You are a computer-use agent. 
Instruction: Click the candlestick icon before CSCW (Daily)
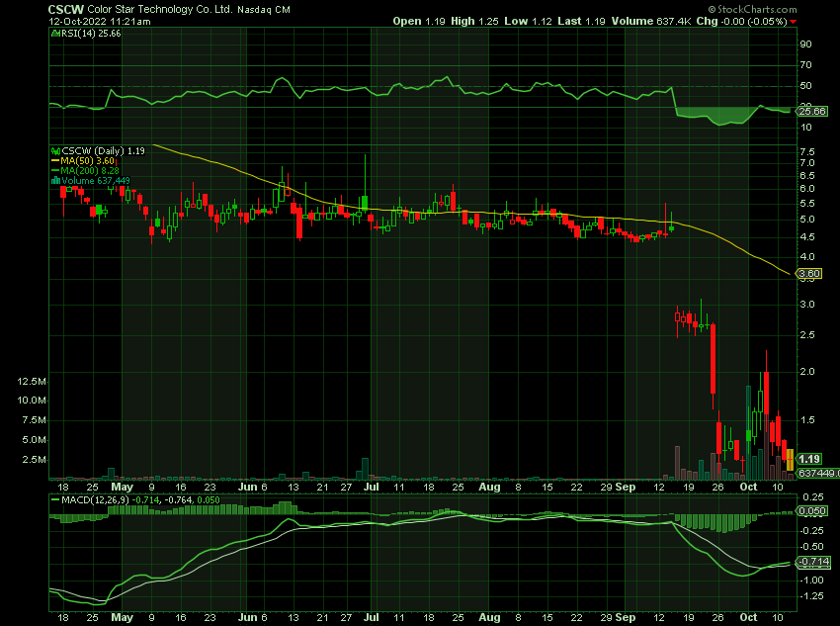[55, 151]
